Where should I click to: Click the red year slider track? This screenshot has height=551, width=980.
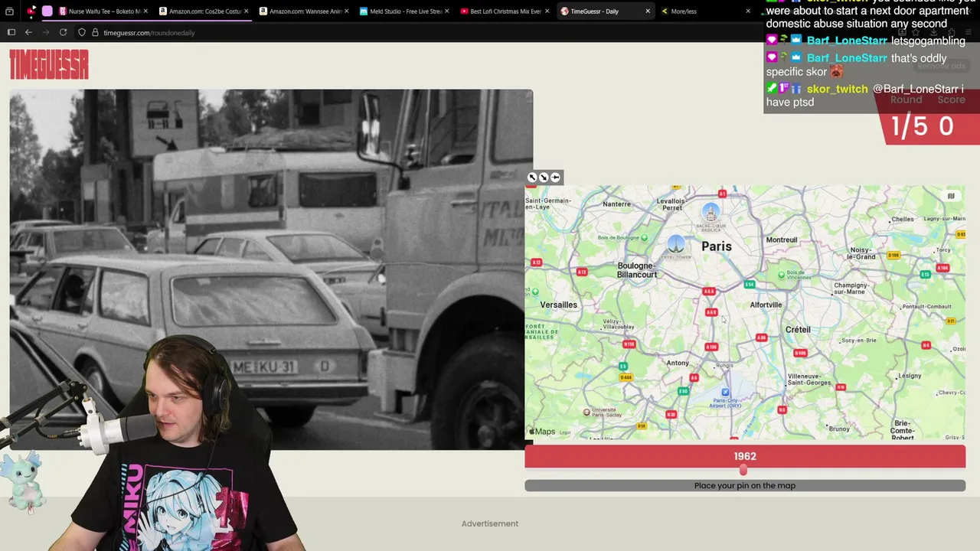point(745,458)
